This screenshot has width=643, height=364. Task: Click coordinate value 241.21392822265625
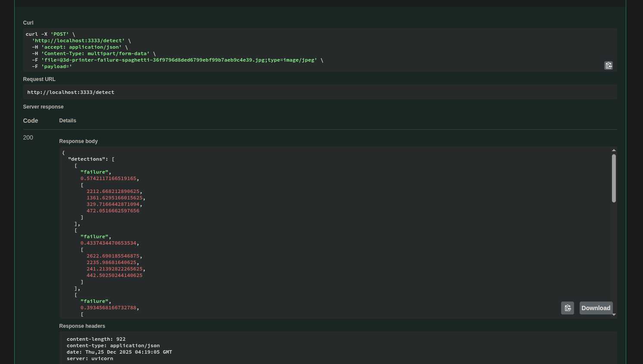pos(115,269)
